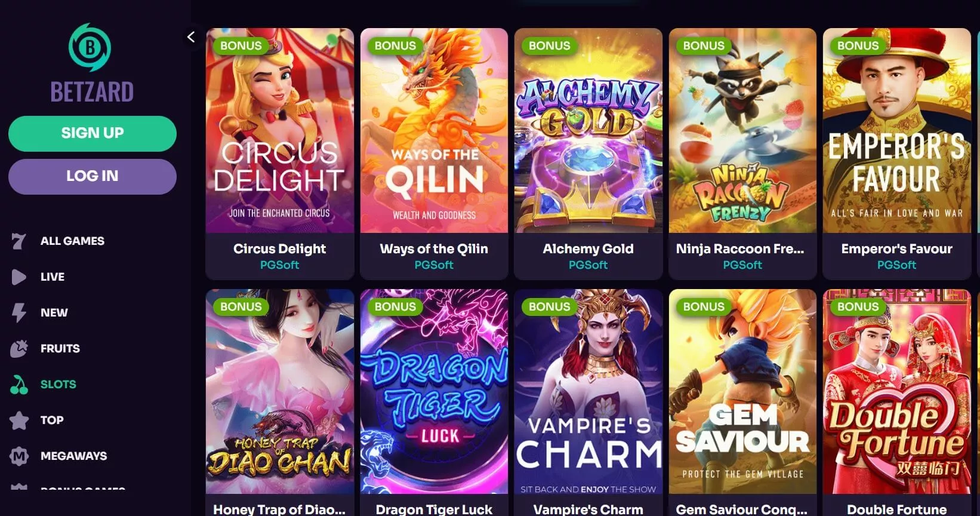Launch the Circus Delight game thumbnail
The width and height of the screenshot is (980, 516).
(x=280, y=131)
